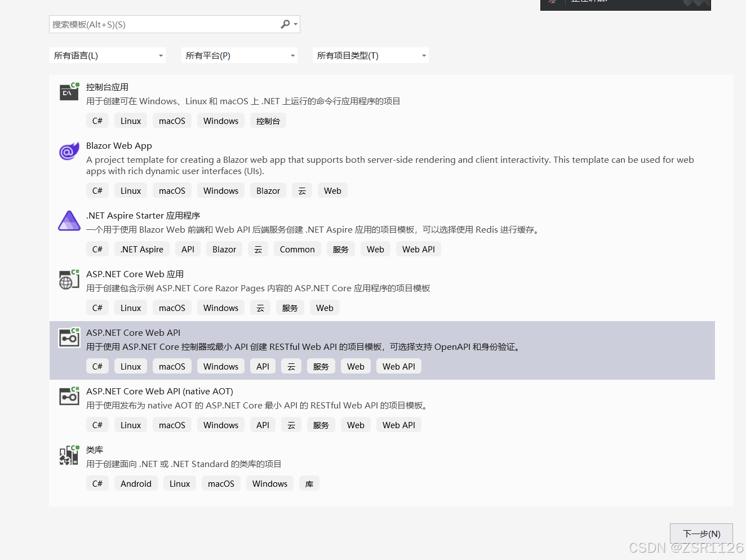746x560 pixels.
Task: Select the Blazor Web App purple icon
Action: coord(69,151)
